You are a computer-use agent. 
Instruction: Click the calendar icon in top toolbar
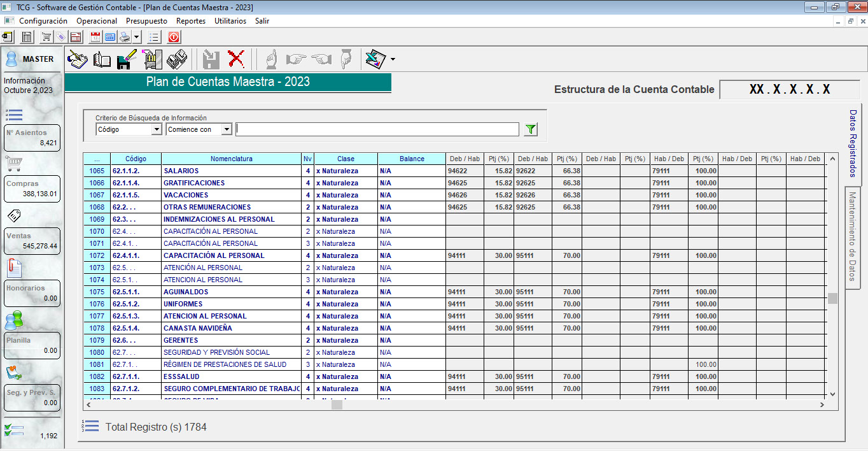95,37
